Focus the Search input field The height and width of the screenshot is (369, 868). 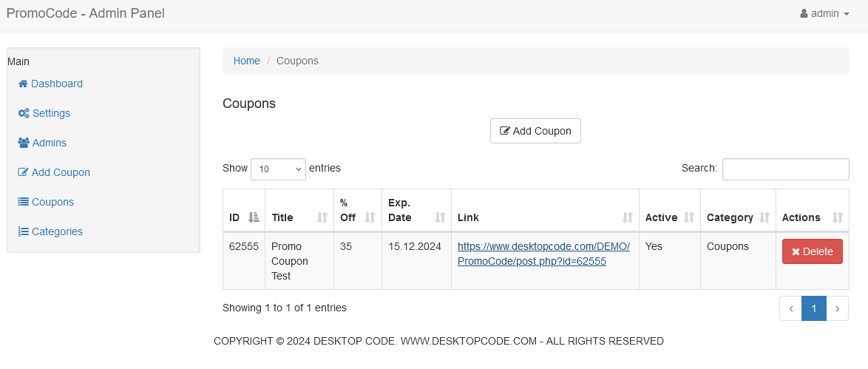click(785, 169)
